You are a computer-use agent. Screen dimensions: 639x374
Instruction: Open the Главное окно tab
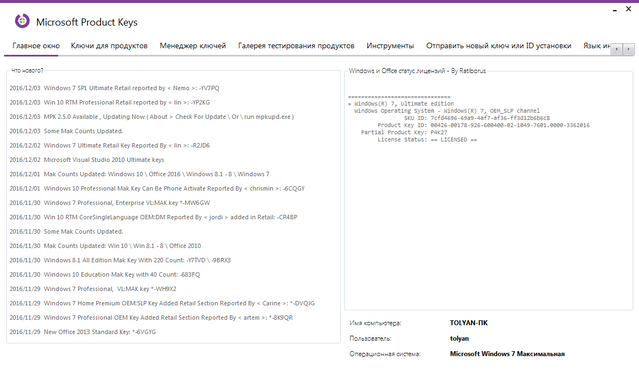pos(36,46)
